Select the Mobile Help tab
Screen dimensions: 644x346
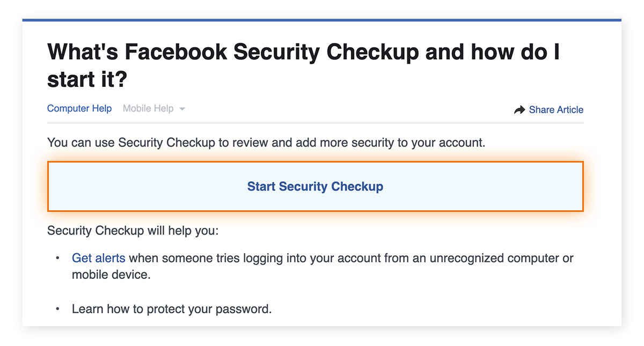tap(148, 108)
